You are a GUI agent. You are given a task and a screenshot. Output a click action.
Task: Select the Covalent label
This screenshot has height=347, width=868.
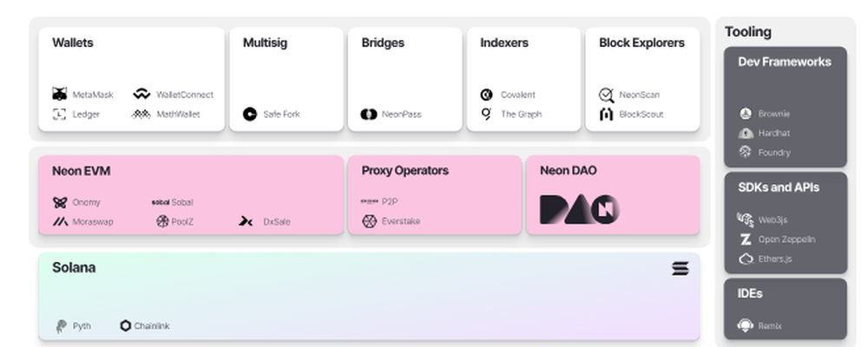coord(517,95)
